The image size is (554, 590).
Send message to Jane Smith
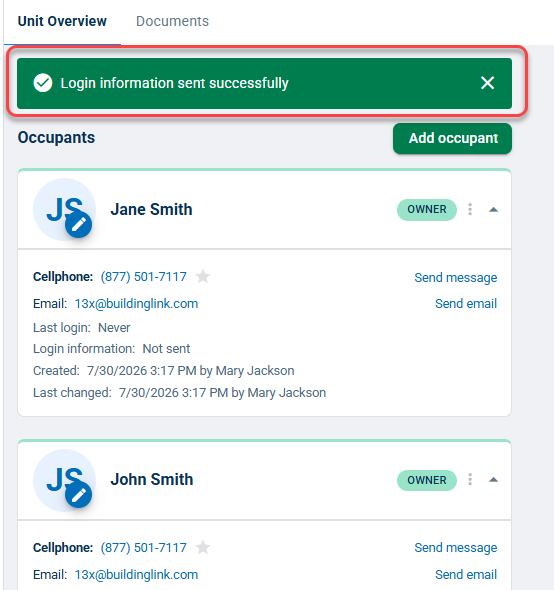click(x=455, y=278)
